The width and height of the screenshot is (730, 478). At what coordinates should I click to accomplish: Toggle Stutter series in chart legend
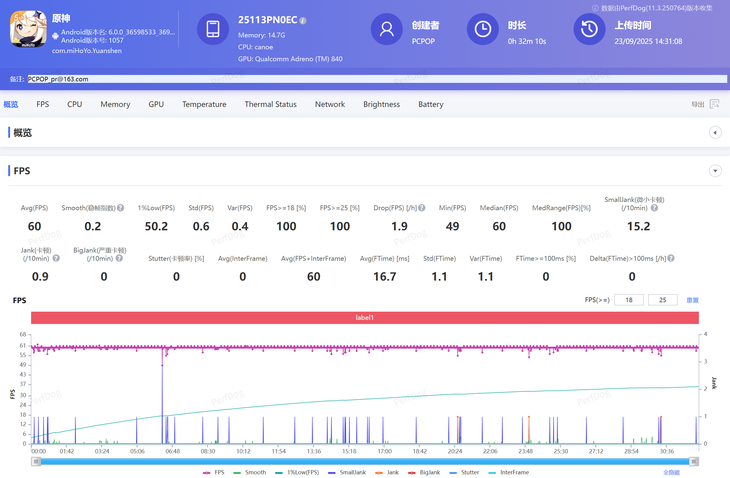[x=464, y=472]
